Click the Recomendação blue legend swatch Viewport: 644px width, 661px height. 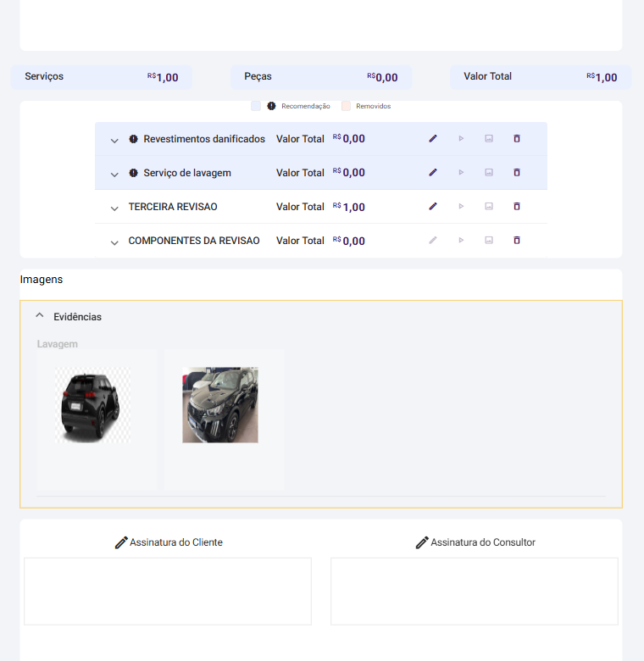tap(256, 106)
